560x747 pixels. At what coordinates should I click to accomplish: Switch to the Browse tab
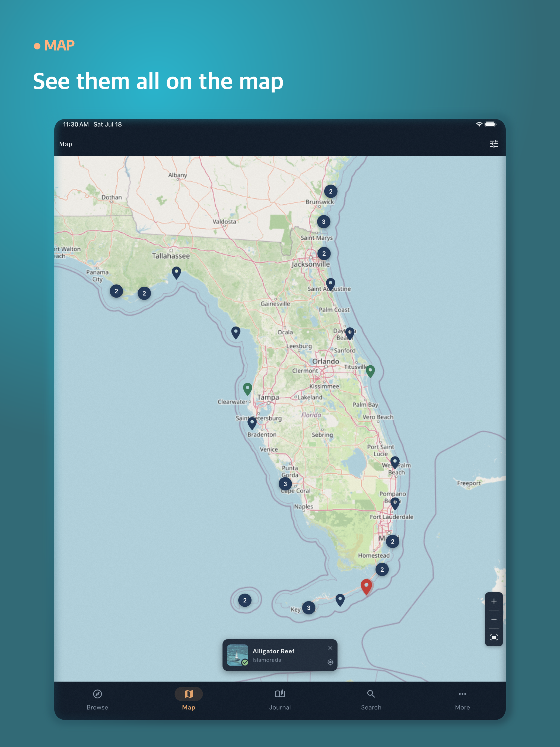97,700
